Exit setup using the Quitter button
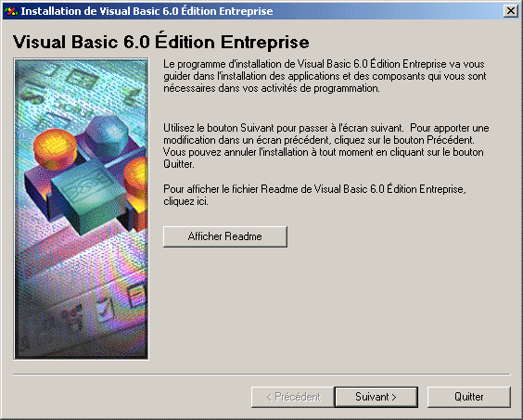The height and width of the screenshot is (420, 523). coord(468,397)
